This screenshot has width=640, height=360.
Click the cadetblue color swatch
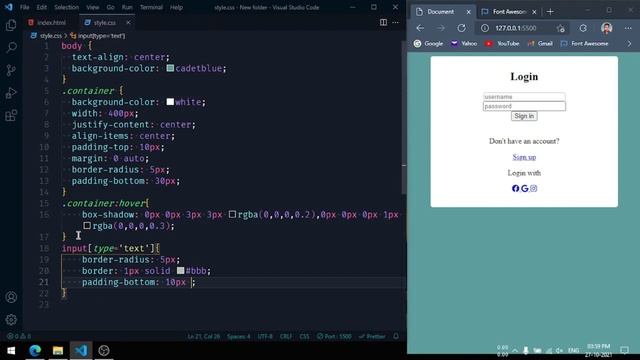pyautogui.click(x=170, y=68)
